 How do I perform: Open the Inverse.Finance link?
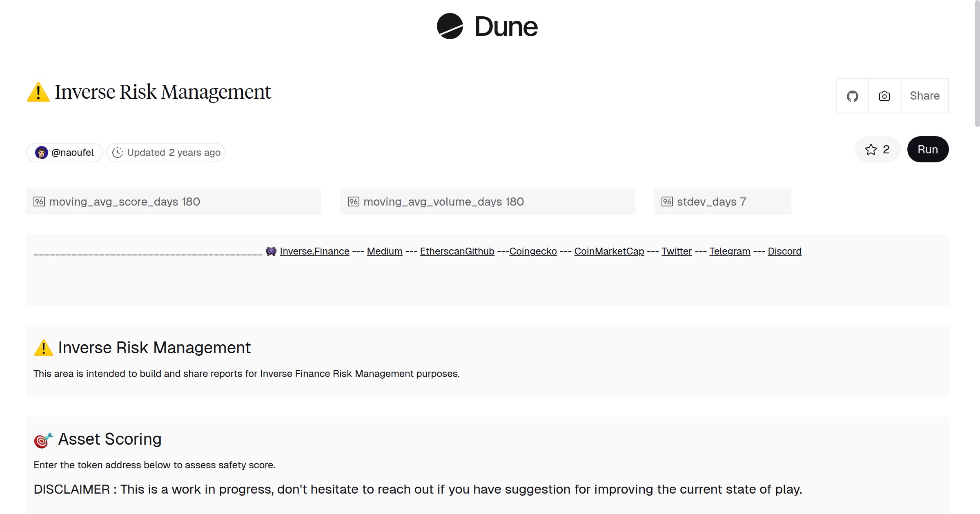click(x=314, y=251)
